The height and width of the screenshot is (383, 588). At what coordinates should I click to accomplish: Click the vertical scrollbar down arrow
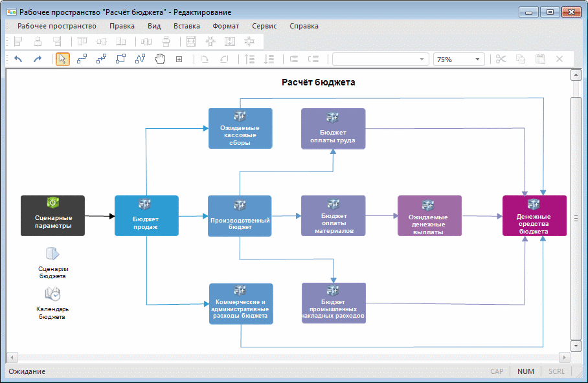click(x=576, y=345)
